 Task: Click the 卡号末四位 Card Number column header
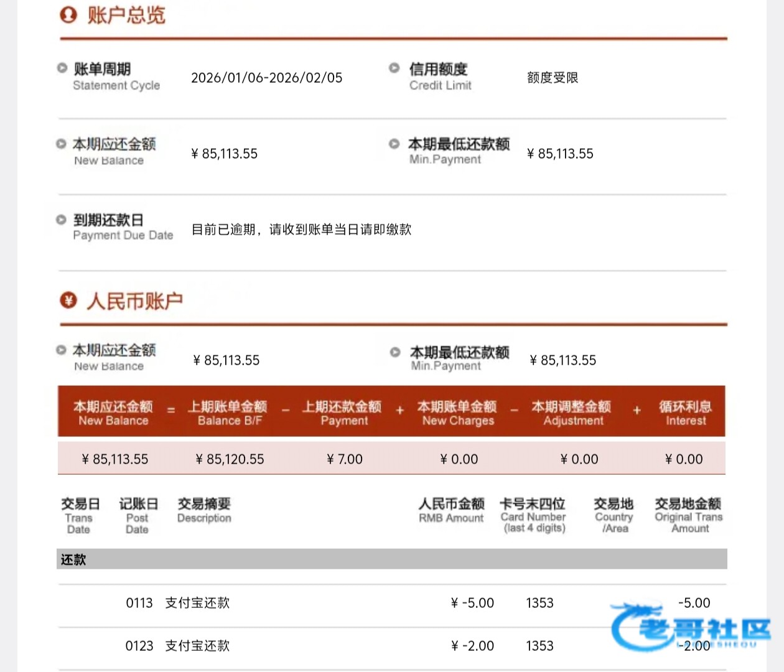coord(533,515)
